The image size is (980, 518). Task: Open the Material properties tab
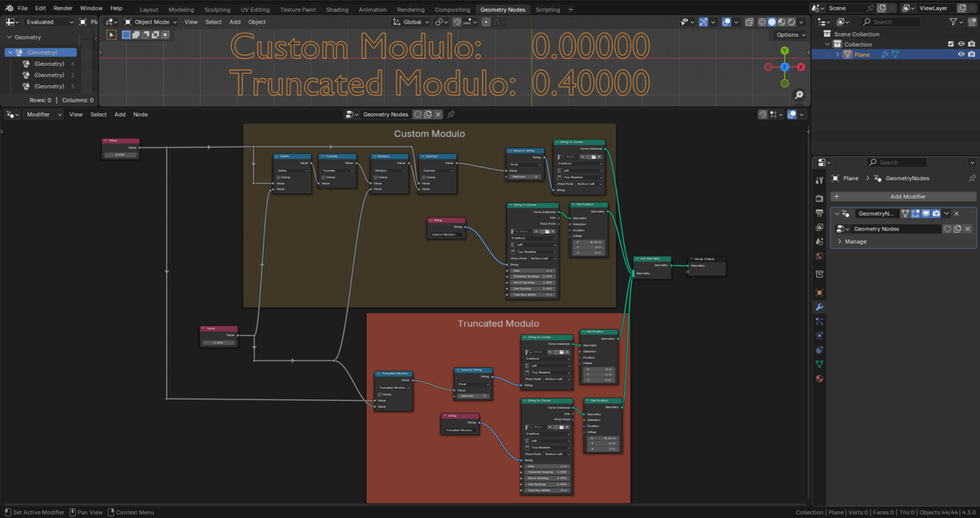pos(819,379)
